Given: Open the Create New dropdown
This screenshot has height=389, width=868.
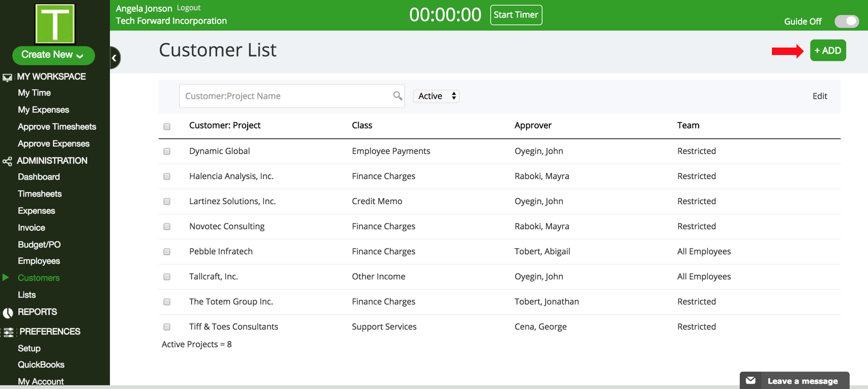Looking at the screenshot, I should (53, 55).
